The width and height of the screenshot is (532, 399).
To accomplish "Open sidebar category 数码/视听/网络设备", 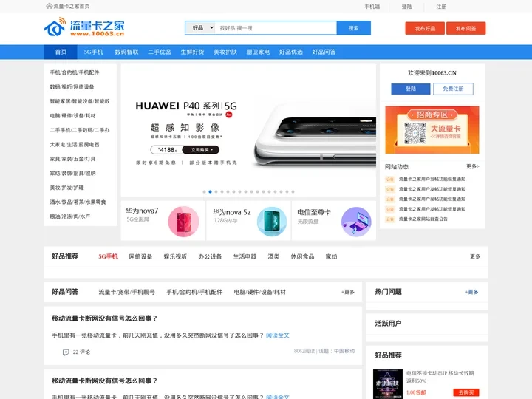I will click(x=72, y=87).
